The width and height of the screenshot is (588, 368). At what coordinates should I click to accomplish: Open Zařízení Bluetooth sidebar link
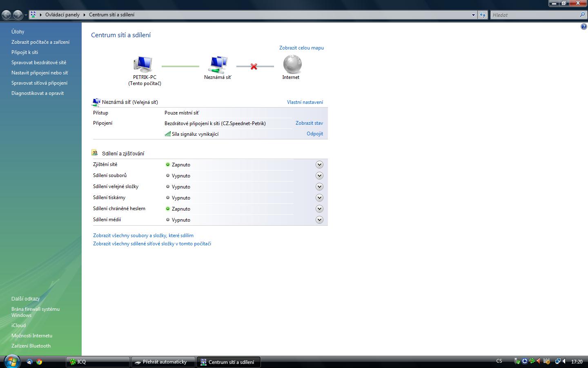click(31, 346)
